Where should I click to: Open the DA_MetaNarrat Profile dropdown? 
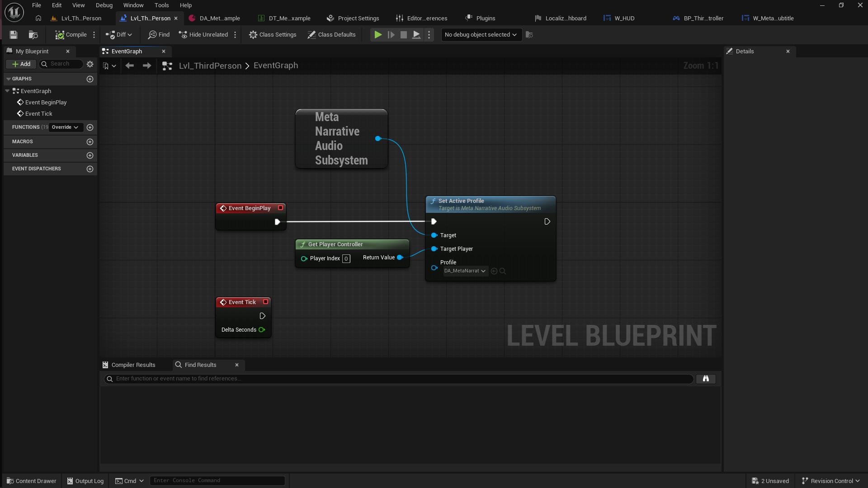pos(463,271)
